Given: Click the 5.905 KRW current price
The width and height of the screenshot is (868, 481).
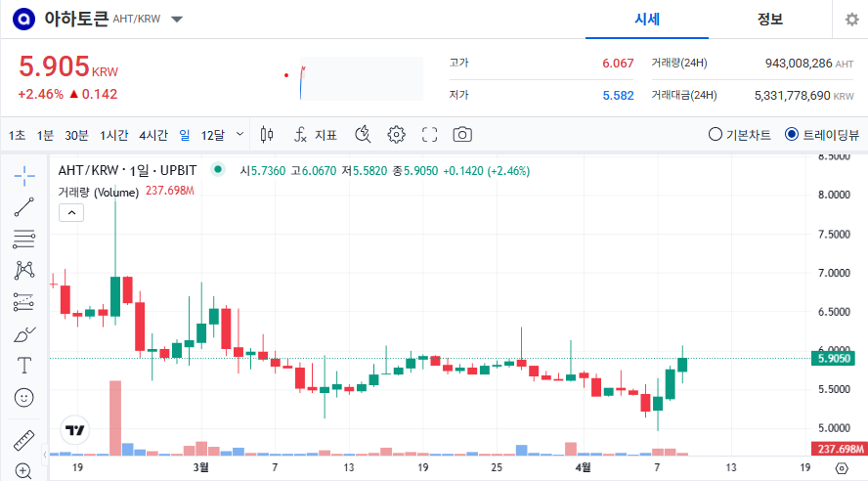Looking at the screenshot, I should tap(68, 67).
